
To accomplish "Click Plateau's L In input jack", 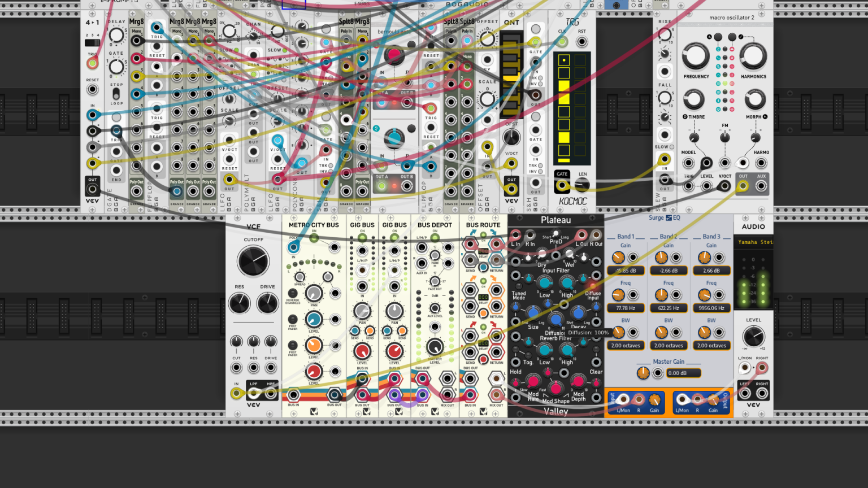I will tap(515, 234).
